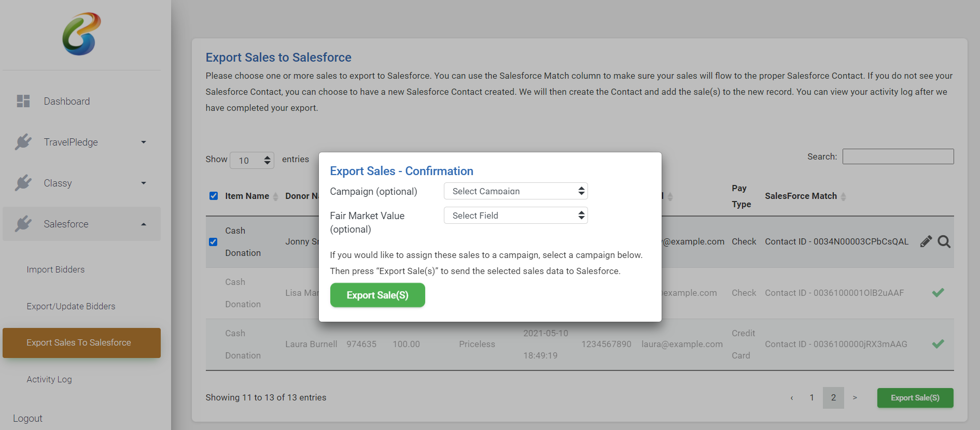Go to pagination page 1

(x=811, y=398)
